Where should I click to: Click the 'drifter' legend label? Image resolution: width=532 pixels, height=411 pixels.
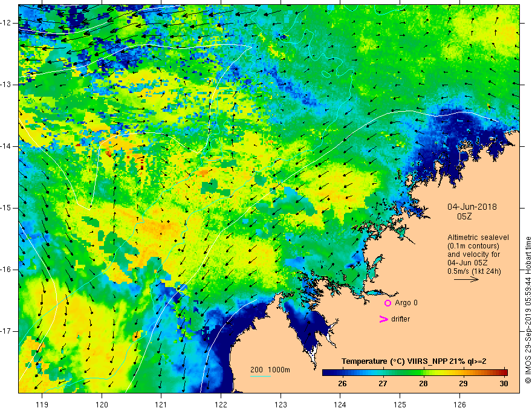point(400,319)
